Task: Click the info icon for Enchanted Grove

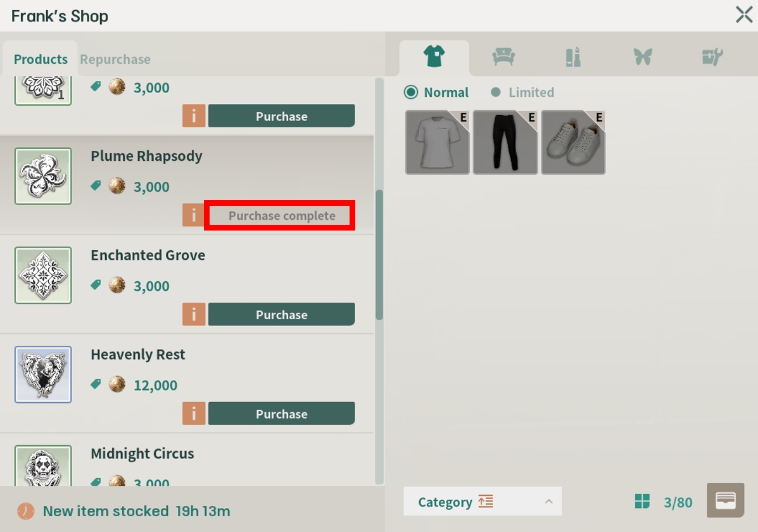Action: pos(194,315)
